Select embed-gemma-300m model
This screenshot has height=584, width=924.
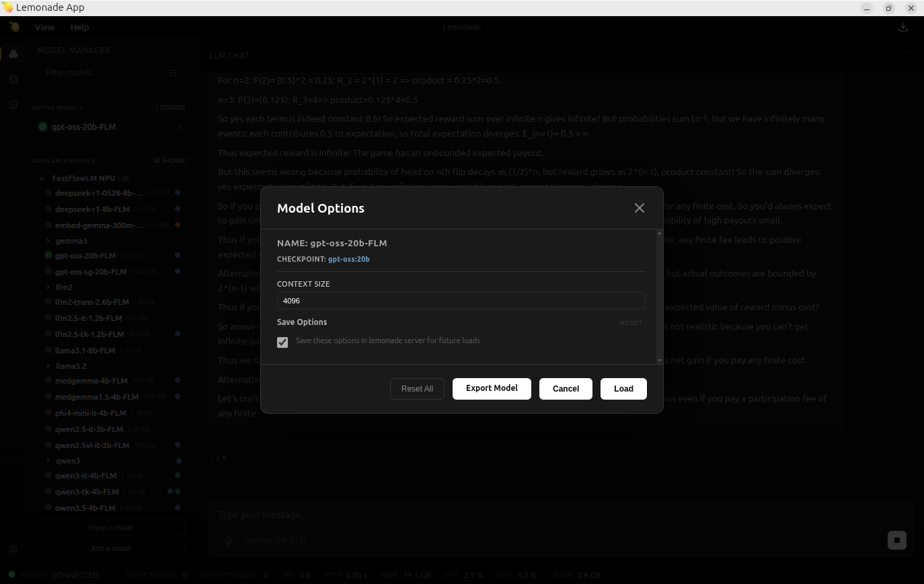click(99, 225)
